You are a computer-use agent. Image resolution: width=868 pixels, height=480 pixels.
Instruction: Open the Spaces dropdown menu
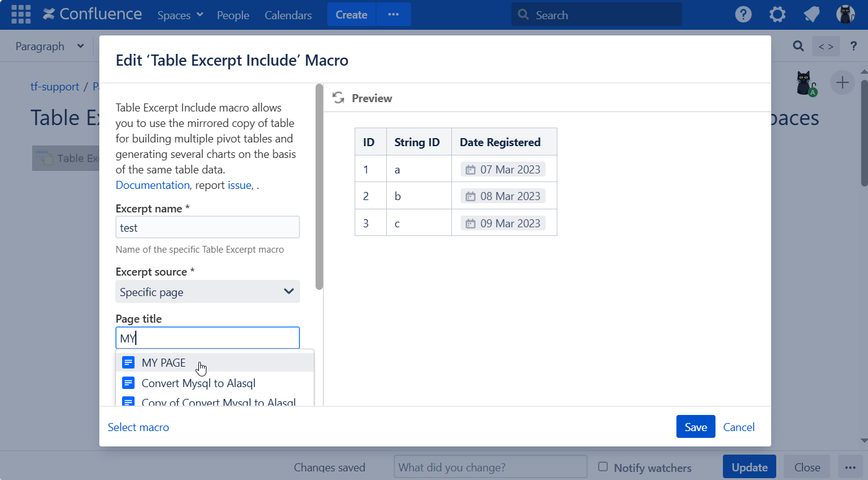pos(180,15)
